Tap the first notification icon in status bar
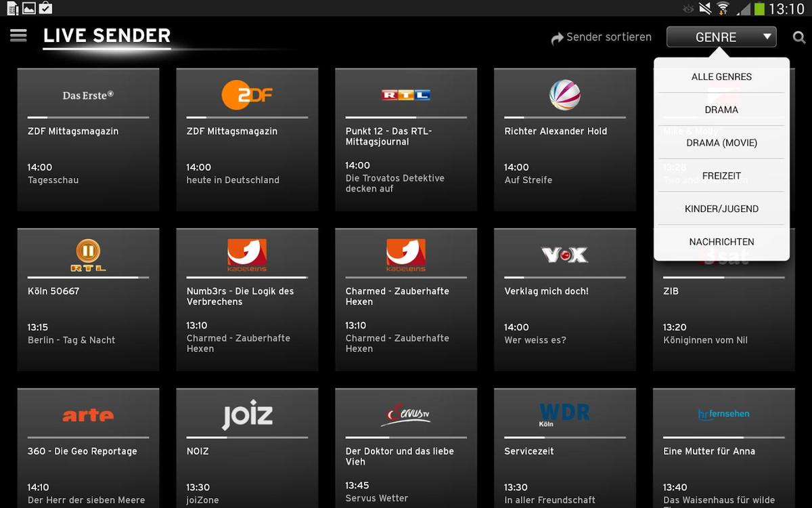This screenshot has height=508, width=812. (x=13, y=8)
